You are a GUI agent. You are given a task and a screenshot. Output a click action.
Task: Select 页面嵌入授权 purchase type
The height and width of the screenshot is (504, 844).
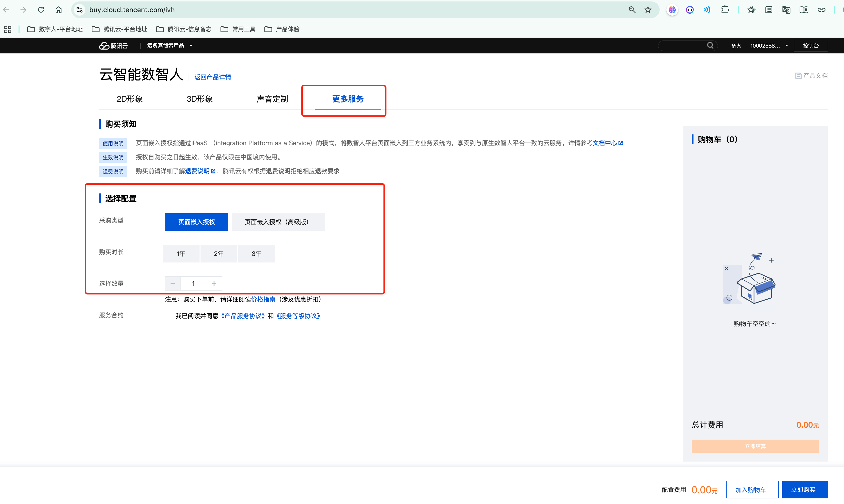(197, 222)
